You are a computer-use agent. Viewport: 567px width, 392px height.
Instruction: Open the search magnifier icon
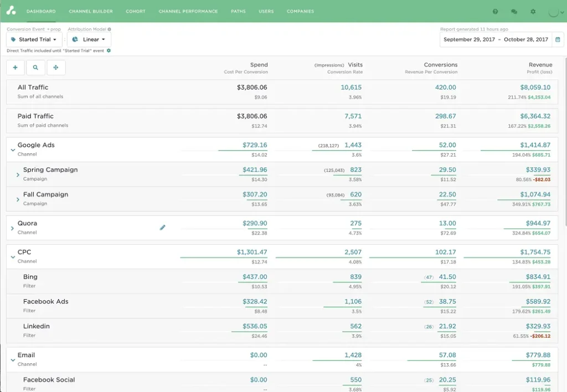pos(35,67)
